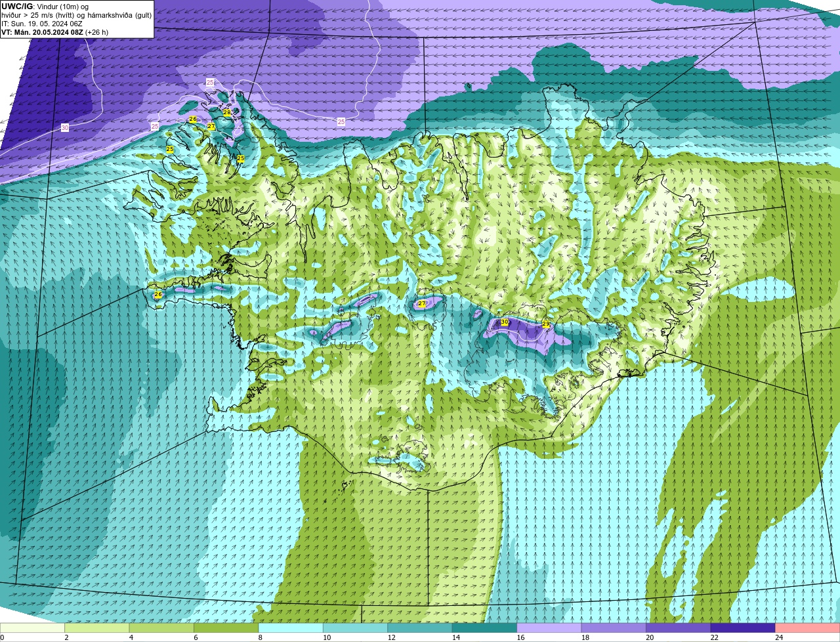This screenshot has height=642, width=840.
Task: Click the legend scale label "8"
Action: pyautogui.click(x=259, y=637)
